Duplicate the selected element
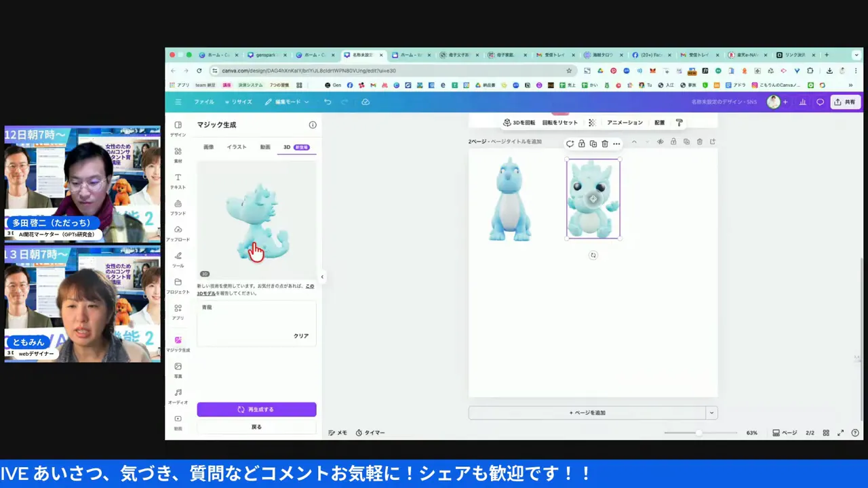This screenshot has height=488, width=868. pos(593,143)
